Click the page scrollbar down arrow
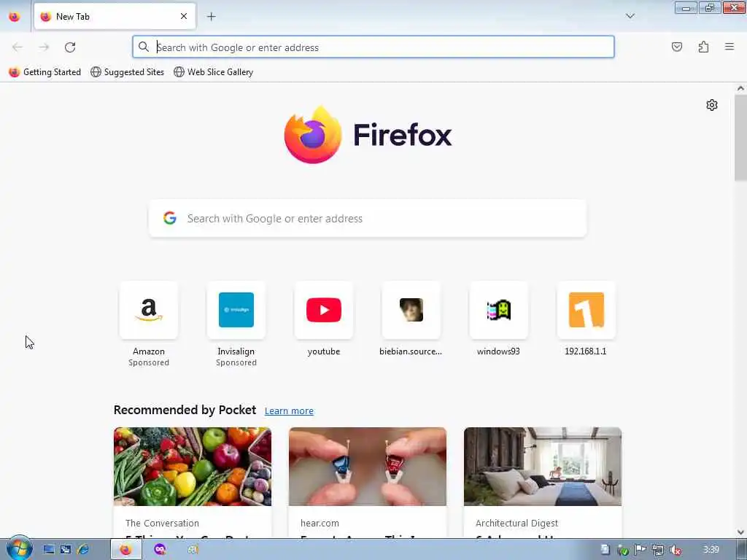 pyautogui.click(x=740, y=532)
